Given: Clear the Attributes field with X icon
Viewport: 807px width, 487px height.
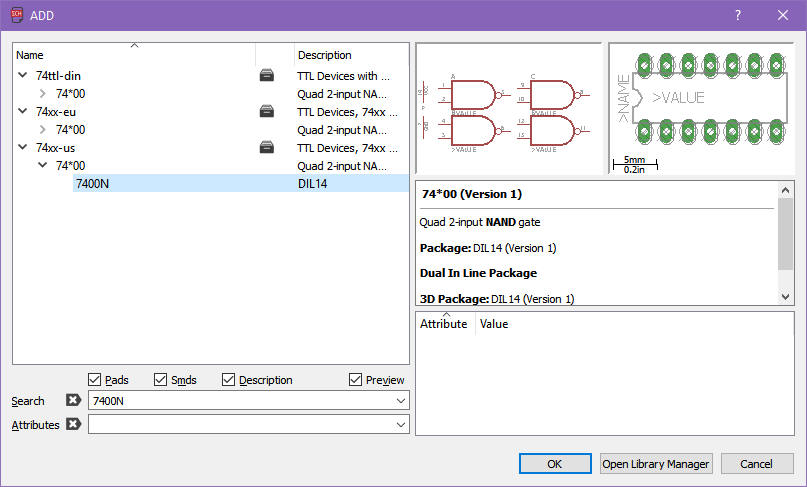Looking at the screenshot, I should (x=73, y=425).
